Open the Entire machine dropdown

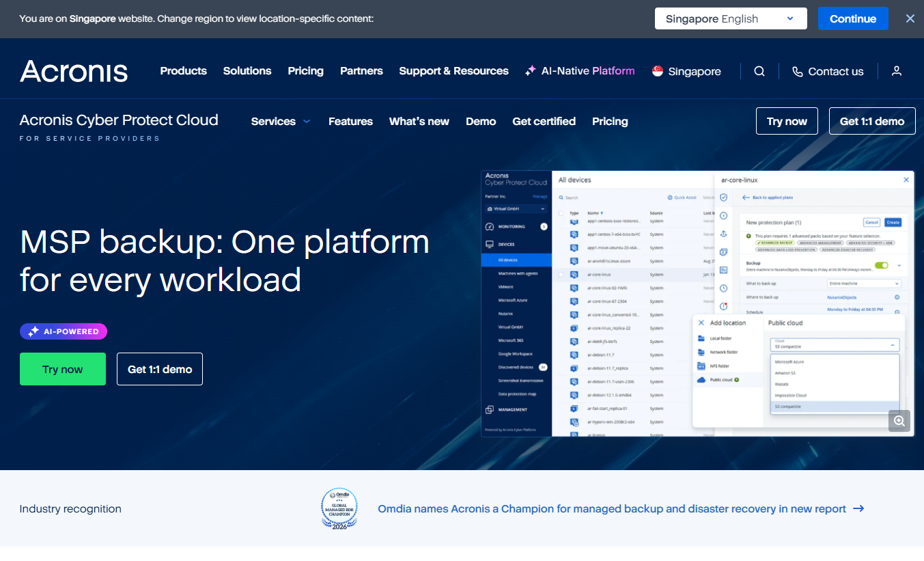click(864, 283)
